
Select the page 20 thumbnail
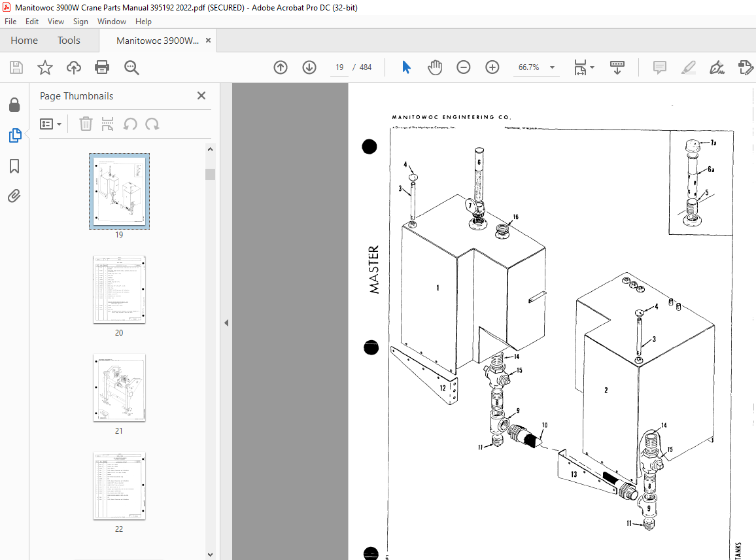[119, 289]
